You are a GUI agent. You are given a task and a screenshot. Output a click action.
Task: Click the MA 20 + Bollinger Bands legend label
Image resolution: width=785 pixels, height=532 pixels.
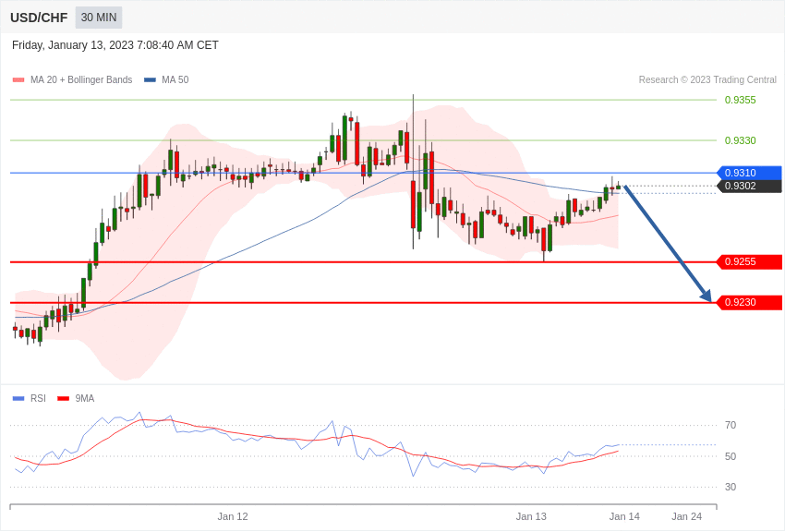(81, 79)
